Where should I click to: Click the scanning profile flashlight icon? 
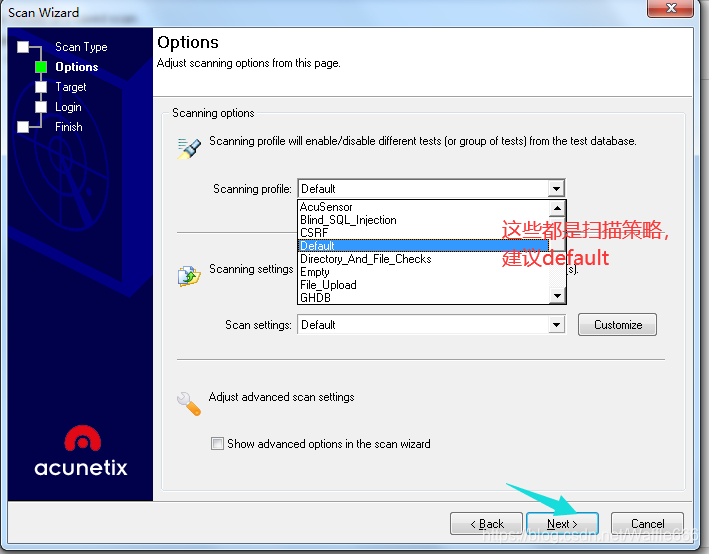[x=189, y=148]
